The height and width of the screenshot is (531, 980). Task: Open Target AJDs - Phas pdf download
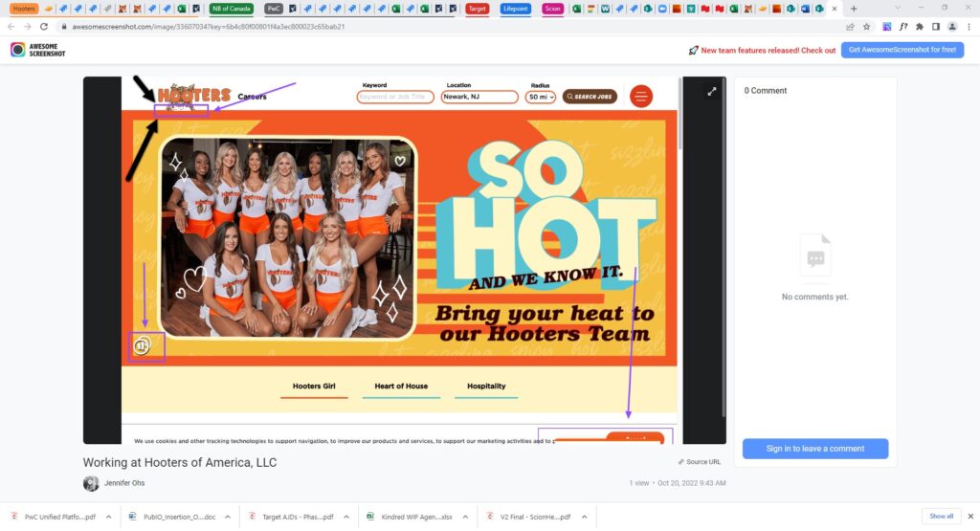[x=298, y=517]
